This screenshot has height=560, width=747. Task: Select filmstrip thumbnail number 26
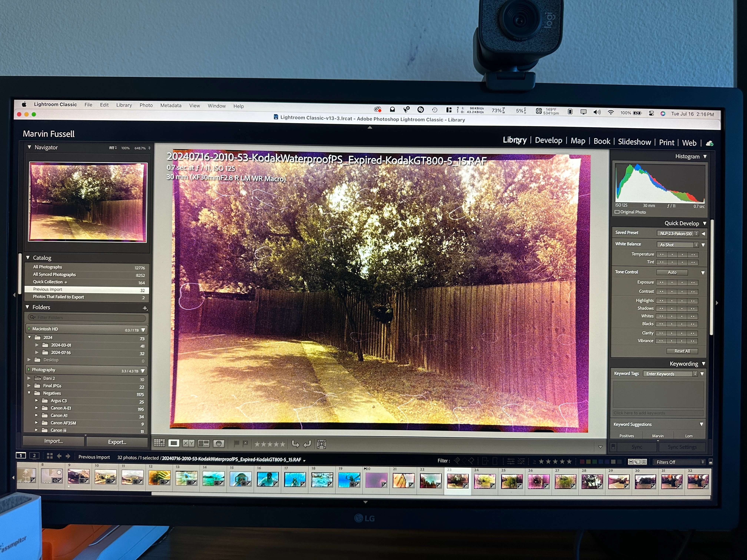click(538, 481)
